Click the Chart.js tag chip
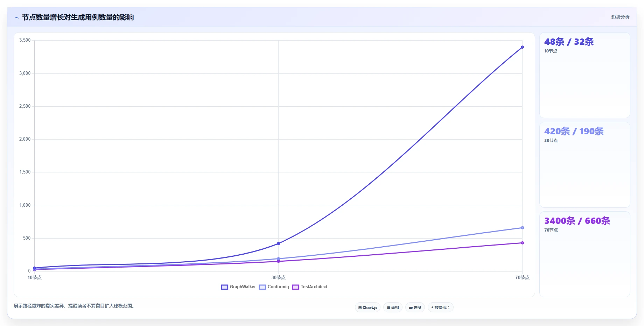The height and width of the screenshot is (326, 644). point(367,307)
